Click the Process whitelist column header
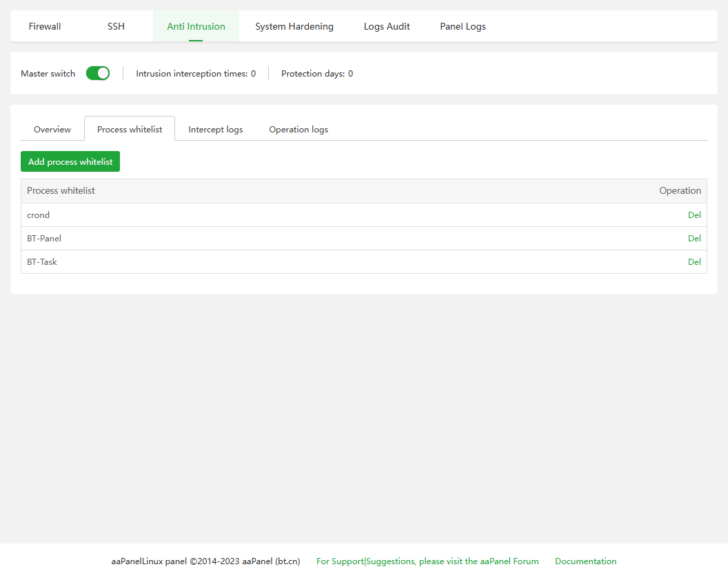Screen dimensions: 728x578 (61, 190)
